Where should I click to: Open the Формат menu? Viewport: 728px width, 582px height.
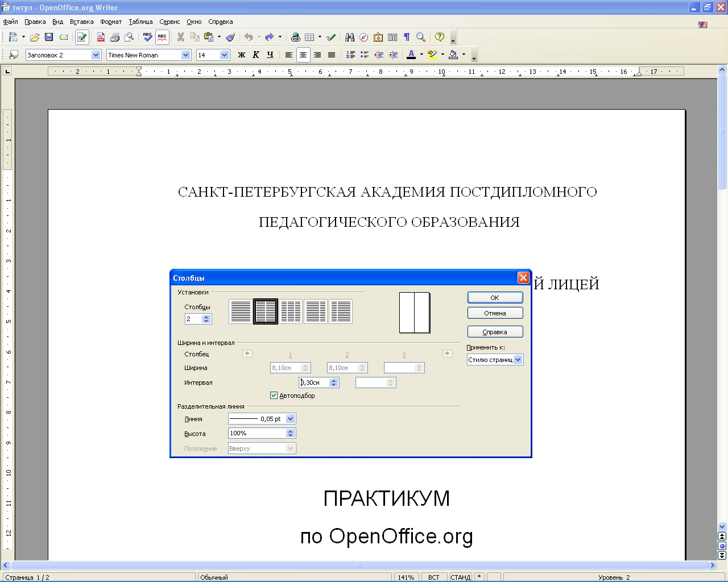[111, 22]
